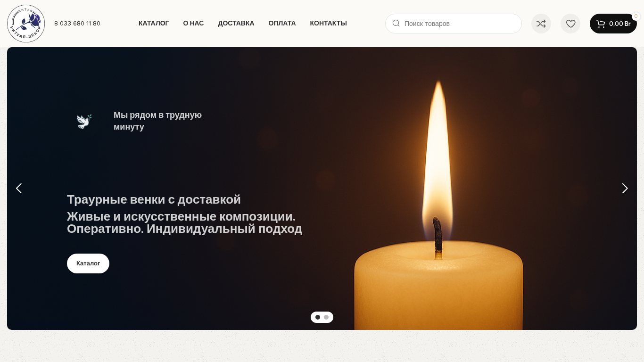Image resolution: width=644 pixels, height=362 pixels.
Task: Open the Оплата menu item
Action: (282, 23)
